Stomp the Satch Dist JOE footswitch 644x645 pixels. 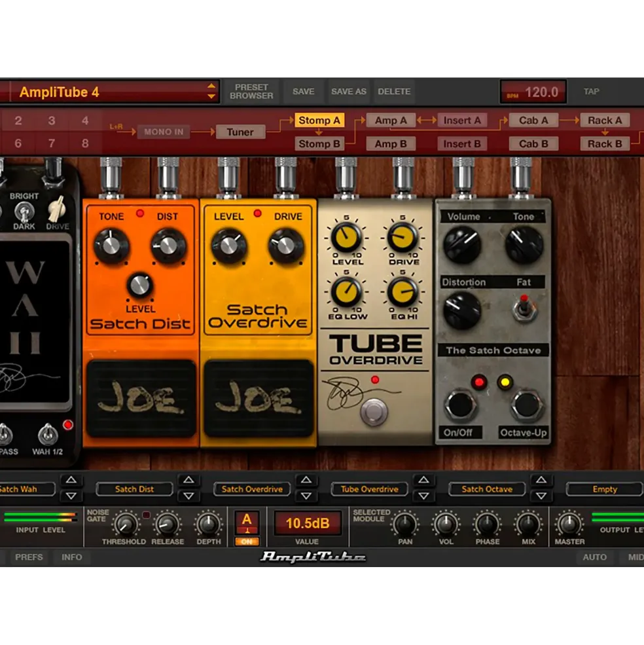(x=141, y=398)
